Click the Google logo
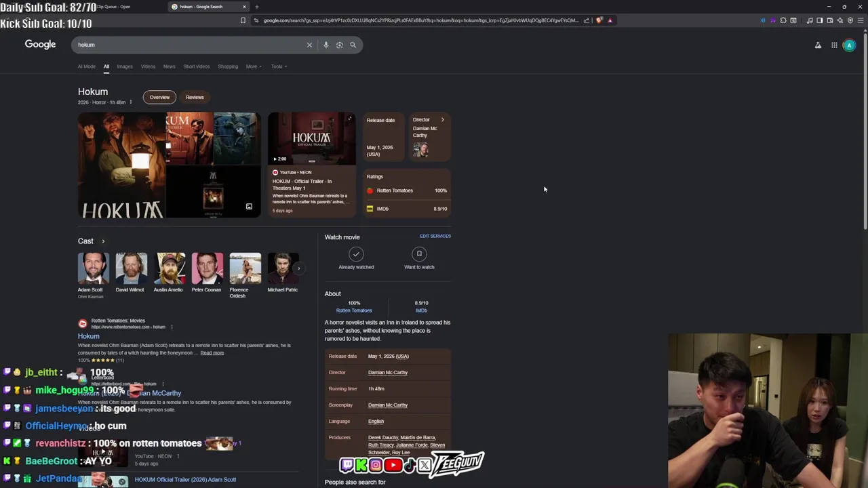 [40, 45]
